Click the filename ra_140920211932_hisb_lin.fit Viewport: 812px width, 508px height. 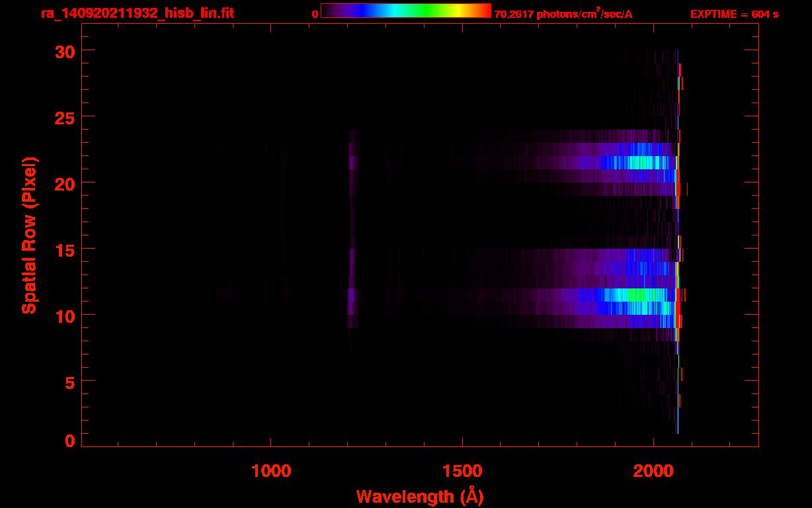coord(137,13)
